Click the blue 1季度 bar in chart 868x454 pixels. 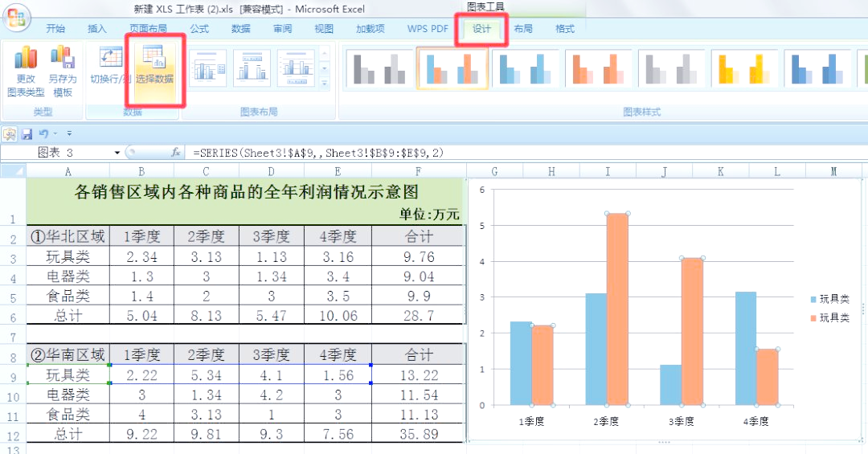[521, 363]
